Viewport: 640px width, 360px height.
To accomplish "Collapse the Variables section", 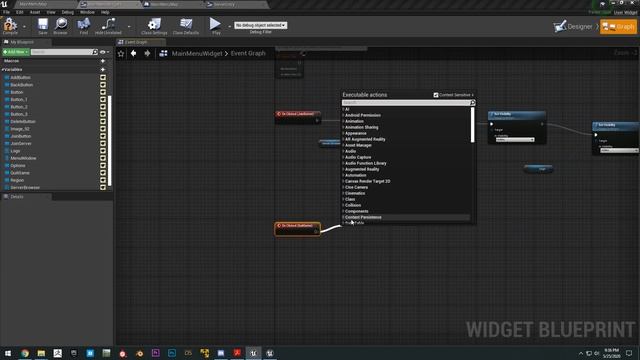I will [x=3, y=69].
